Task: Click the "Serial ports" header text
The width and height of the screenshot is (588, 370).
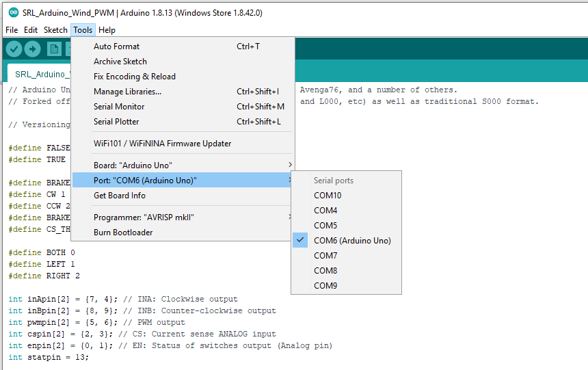Action: [334, 181]
